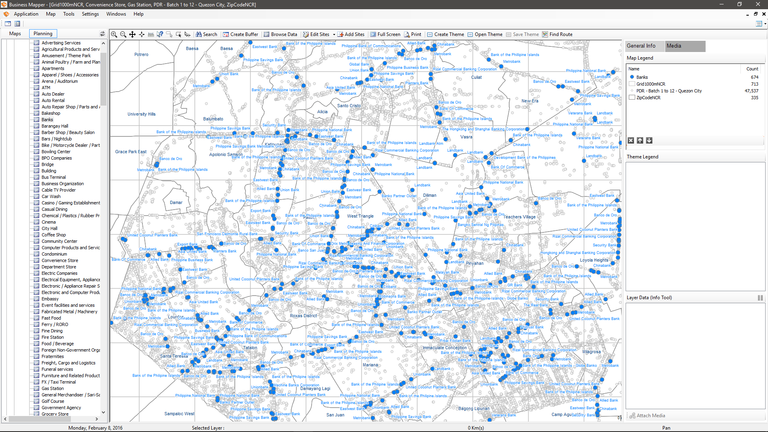Click the Search binoculars button

[206, 34]
